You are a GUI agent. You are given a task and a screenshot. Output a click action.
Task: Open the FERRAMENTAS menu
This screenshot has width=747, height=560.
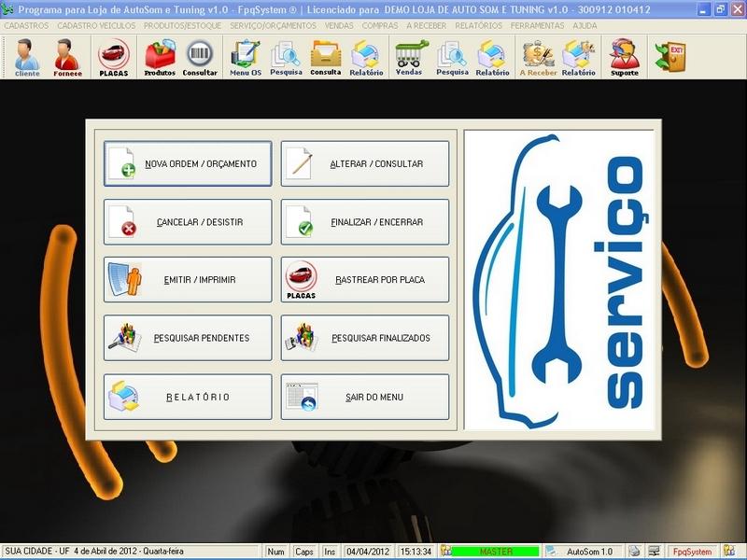(538, 26)
